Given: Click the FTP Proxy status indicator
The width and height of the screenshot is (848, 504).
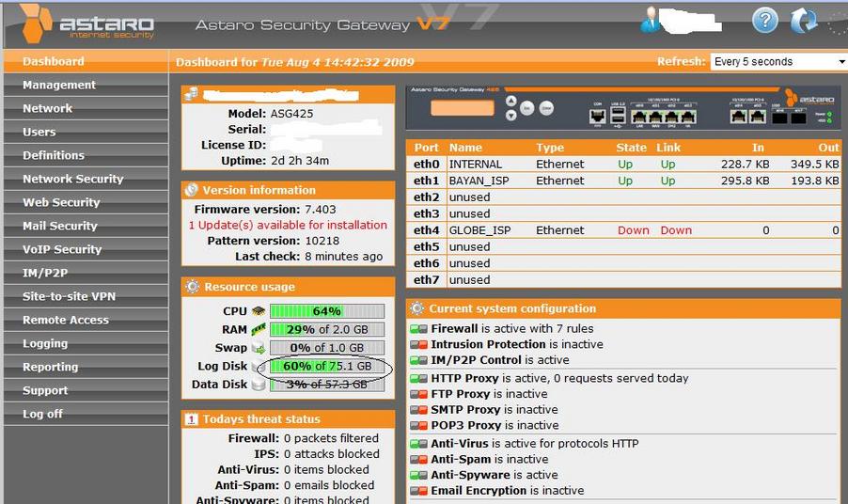Looking at the screenshot, I should (x=418, y=394).
